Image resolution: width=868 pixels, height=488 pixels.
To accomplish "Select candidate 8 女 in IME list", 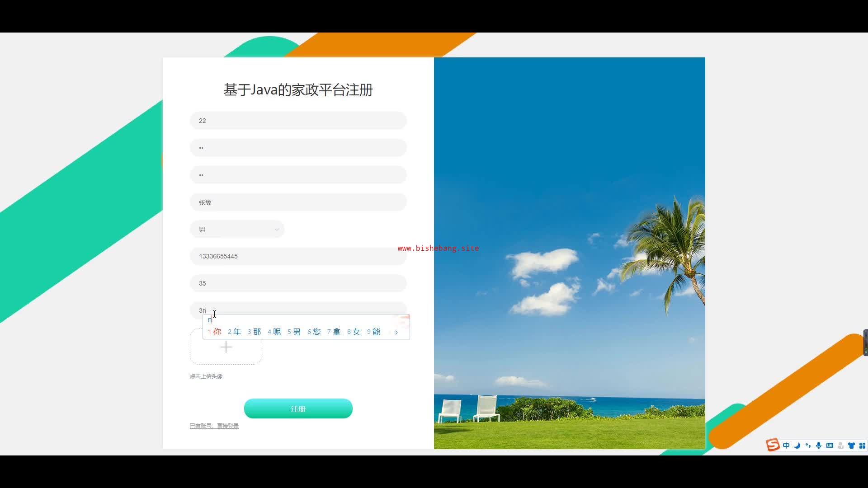I will (354, 332).
